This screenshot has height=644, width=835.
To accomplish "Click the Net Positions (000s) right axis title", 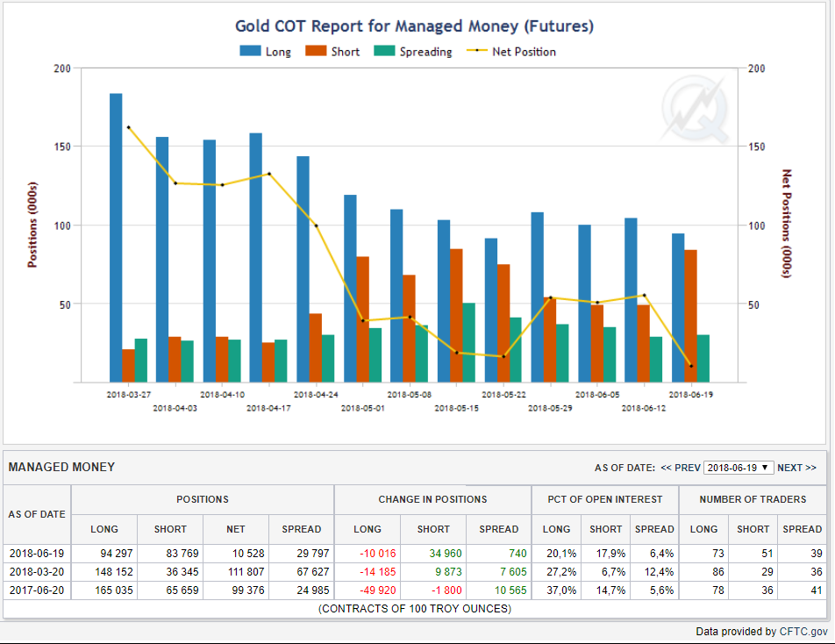I will click(787, 224).
